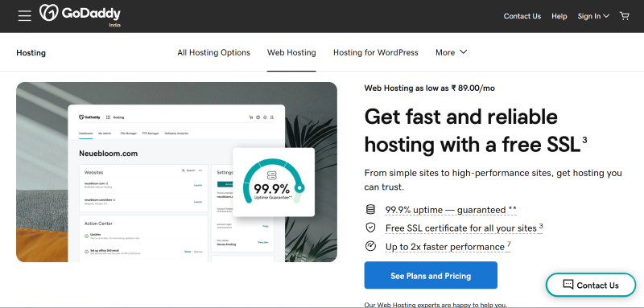Click the hosting dashboard hero image

pos(176,172)
